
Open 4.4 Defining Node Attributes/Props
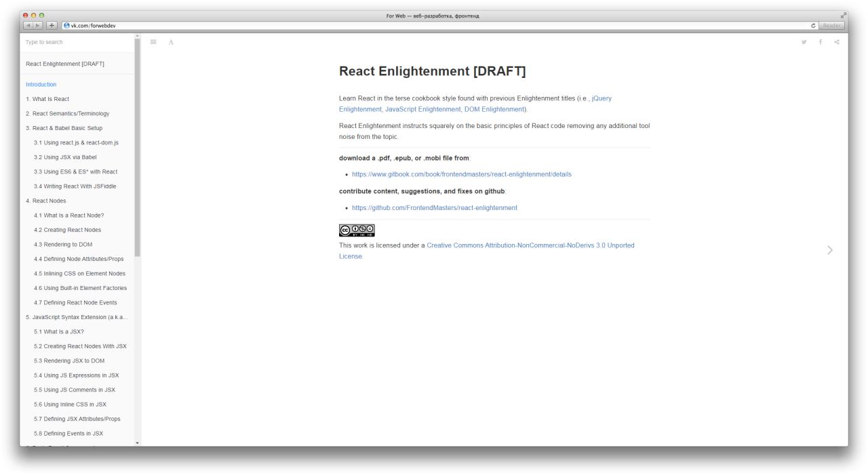[x=79, y=259]
